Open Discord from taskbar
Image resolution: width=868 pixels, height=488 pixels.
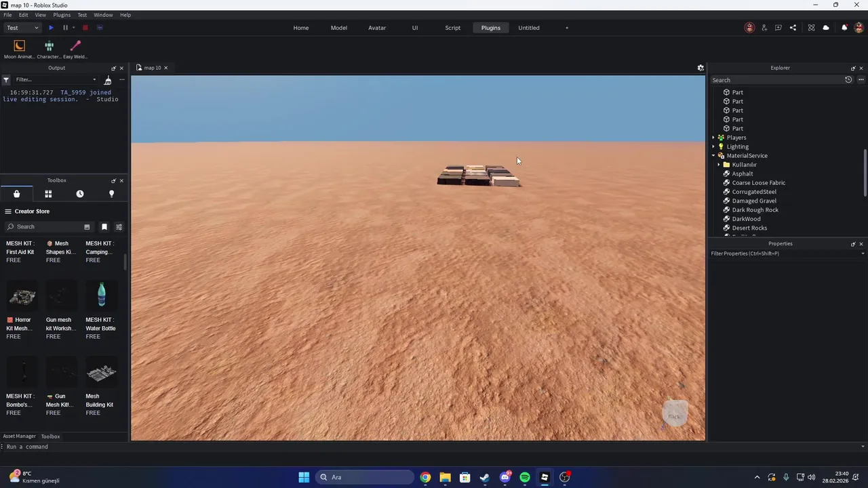pyautogui.click(x=505, y=477)
